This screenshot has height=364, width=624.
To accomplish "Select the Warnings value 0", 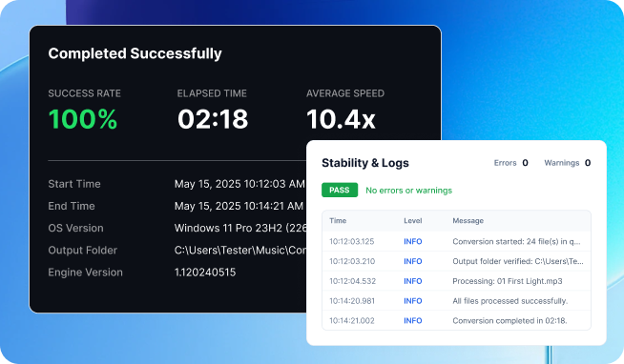I will point(588,163).
